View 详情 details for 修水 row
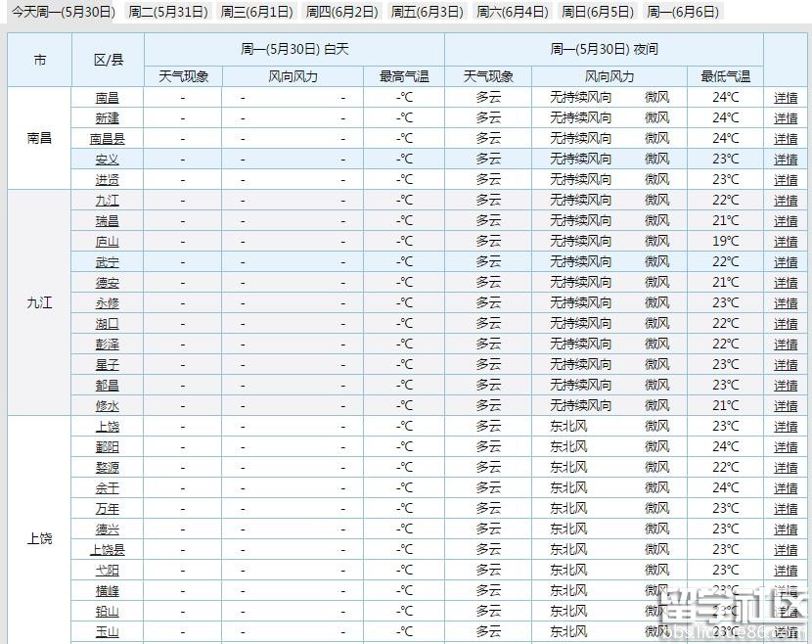The image size is (812, 644). pos(786,405)
